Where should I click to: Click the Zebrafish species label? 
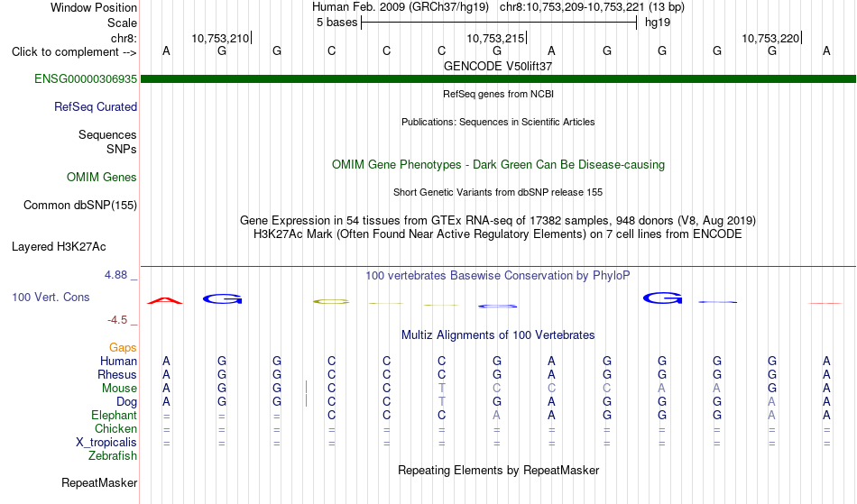pyautogui.click(x=113, y=456)
